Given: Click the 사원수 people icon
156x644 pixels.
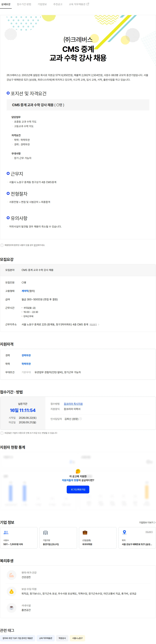Looking at the screenshot, I should click(x=6, y=532).
